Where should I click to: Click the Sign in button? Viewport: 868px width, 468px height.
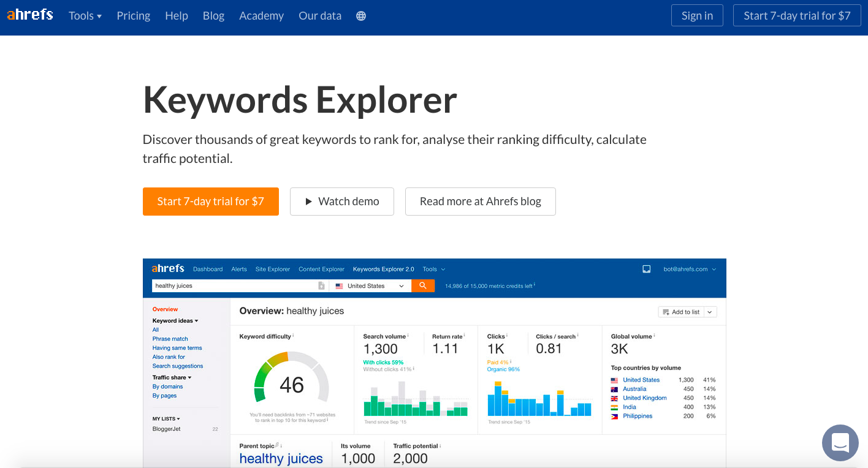[698, 16]
